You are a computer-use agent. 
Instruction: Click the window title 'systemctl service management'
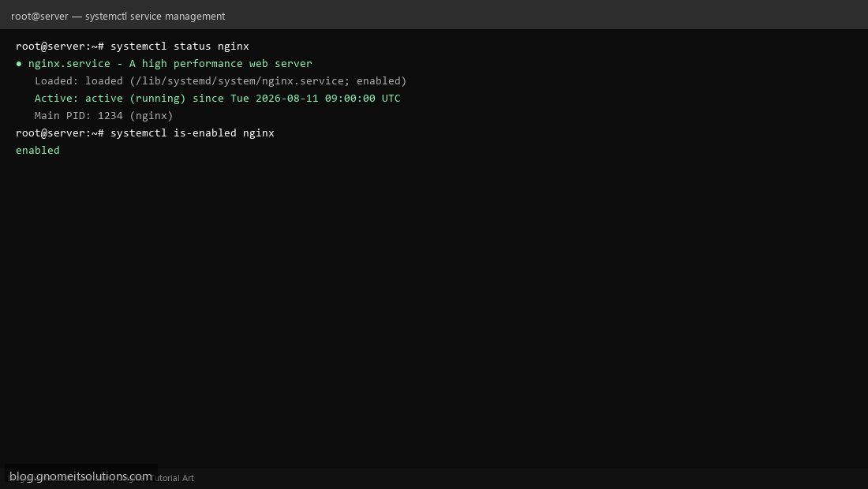[x=155, y=16]
